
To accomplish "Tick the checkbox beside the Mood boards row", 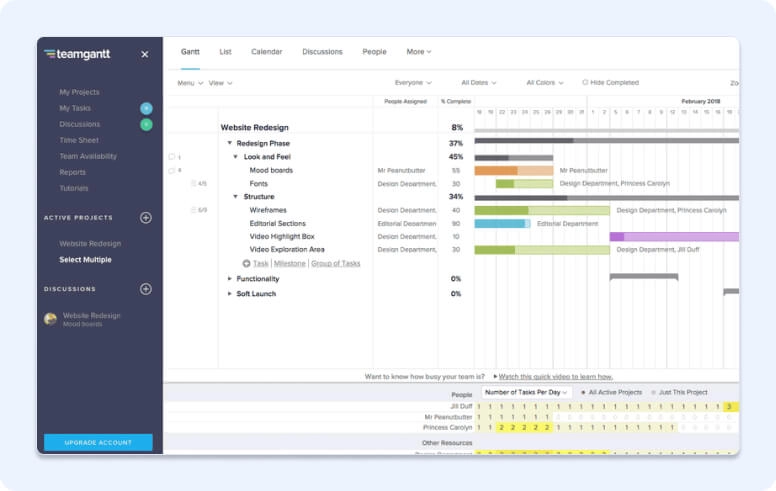I will [x=172, y=171].
